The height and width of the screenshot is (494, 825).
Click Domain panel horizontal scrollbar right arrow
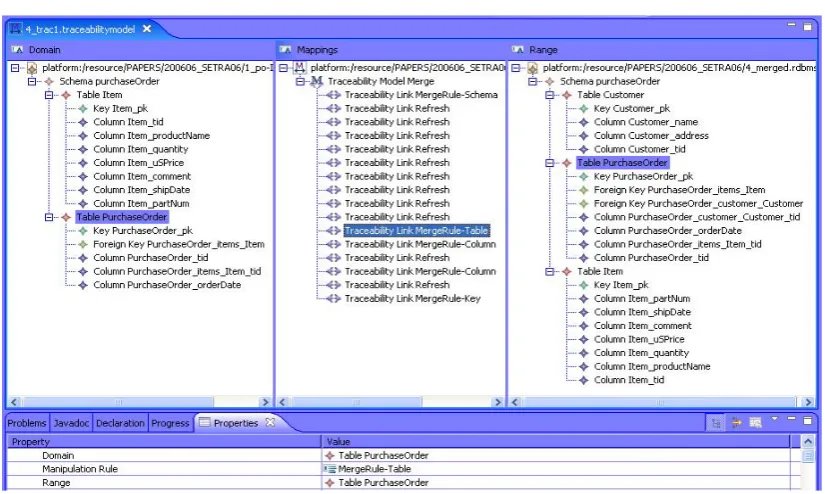pos(265,402)
